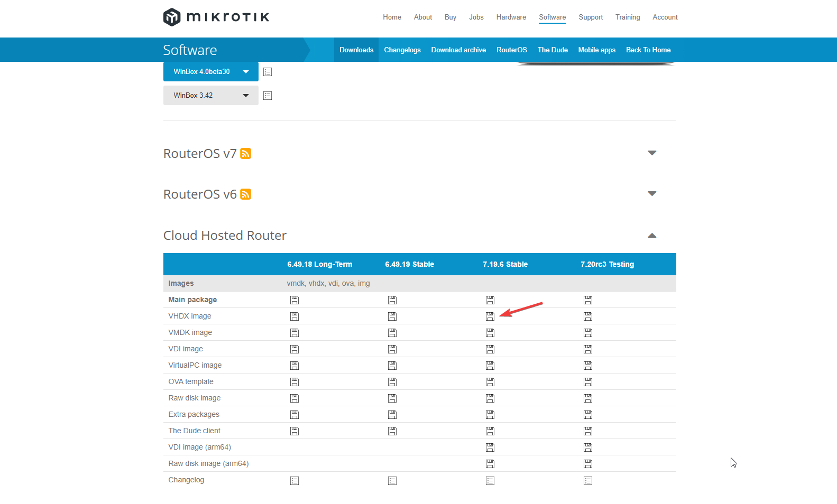Download OVA template for 6.49.18 Long-Term

pyautogui.click(x=295, y=382)
